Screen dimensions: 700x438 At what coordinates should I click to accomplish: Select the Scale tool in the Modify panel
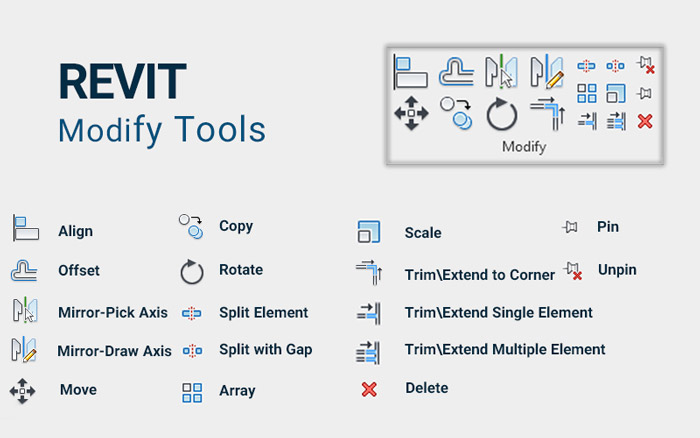click(616, 93)
